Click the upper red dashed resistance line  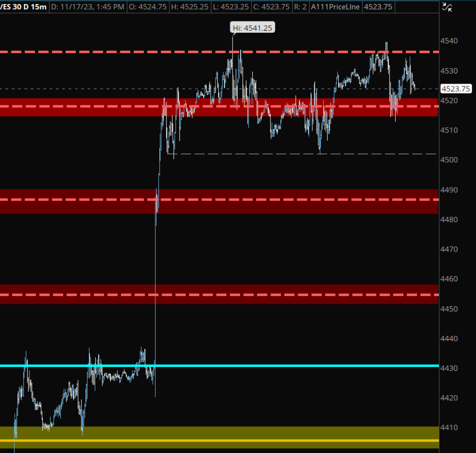130,51
